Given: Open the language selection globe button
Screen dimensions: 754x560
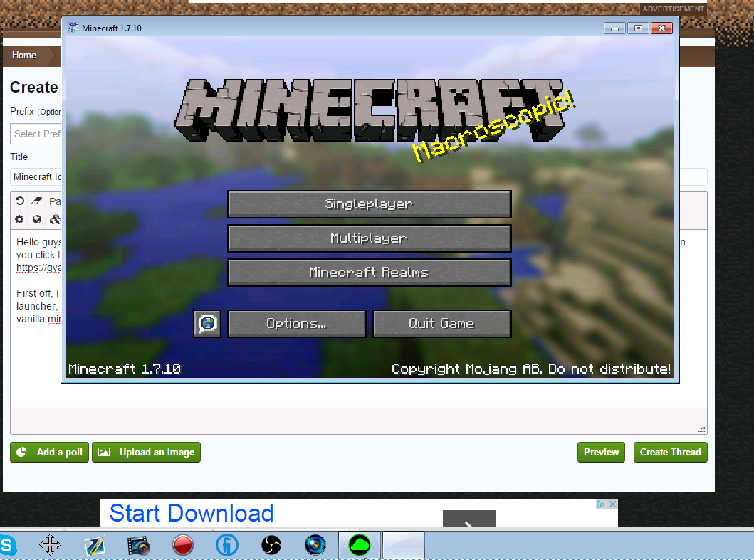Looking at the screenshot, I should [x=207, y=324].
